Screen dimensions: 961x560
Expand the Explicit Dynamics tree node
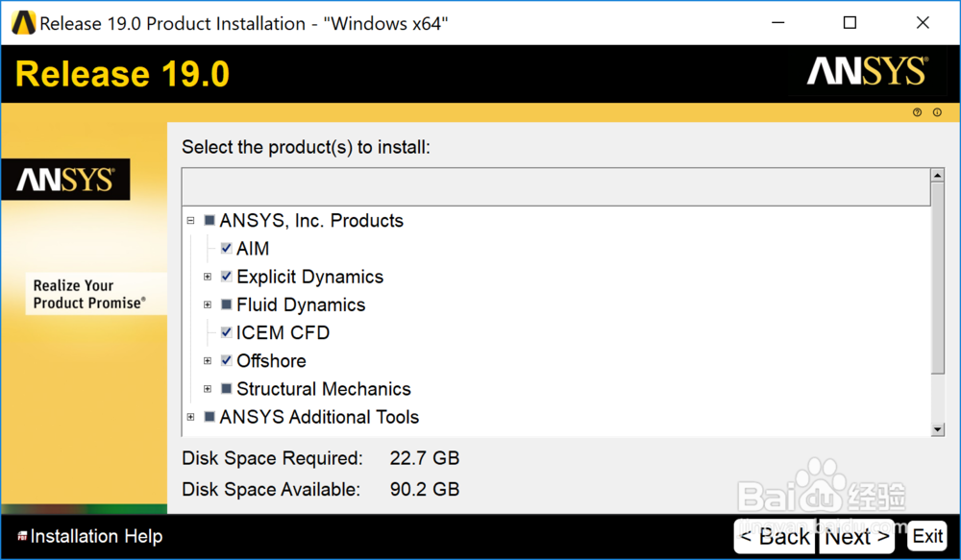[208, 277]
